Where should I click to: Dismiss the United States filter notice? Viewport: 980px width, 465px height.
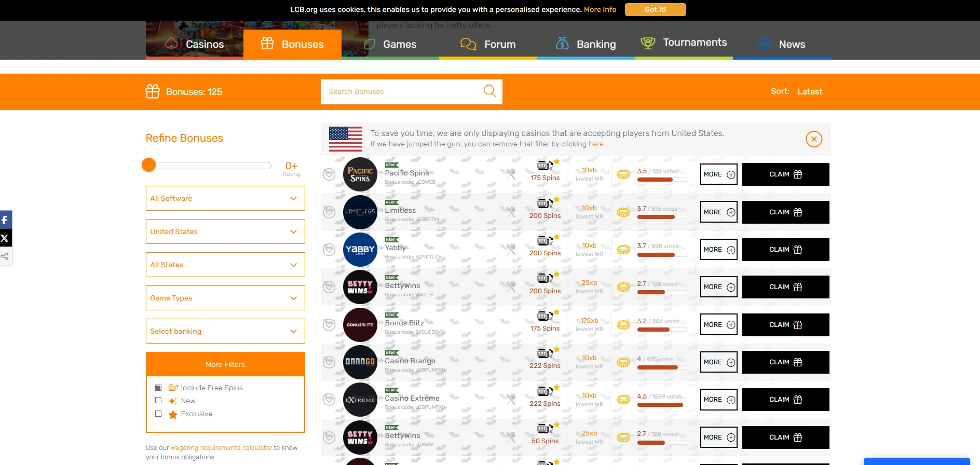coord(814,139)
